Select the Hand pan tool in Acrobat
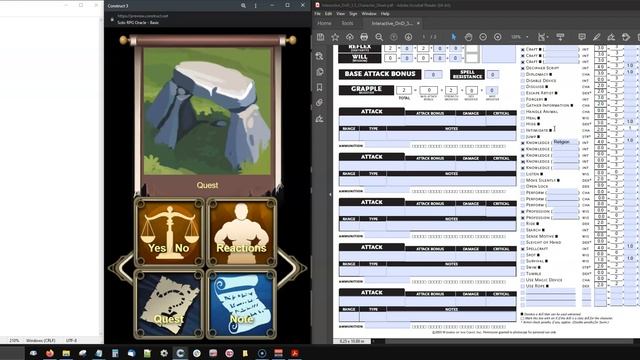Screen dimensions: 640x360 pos(469,37)
